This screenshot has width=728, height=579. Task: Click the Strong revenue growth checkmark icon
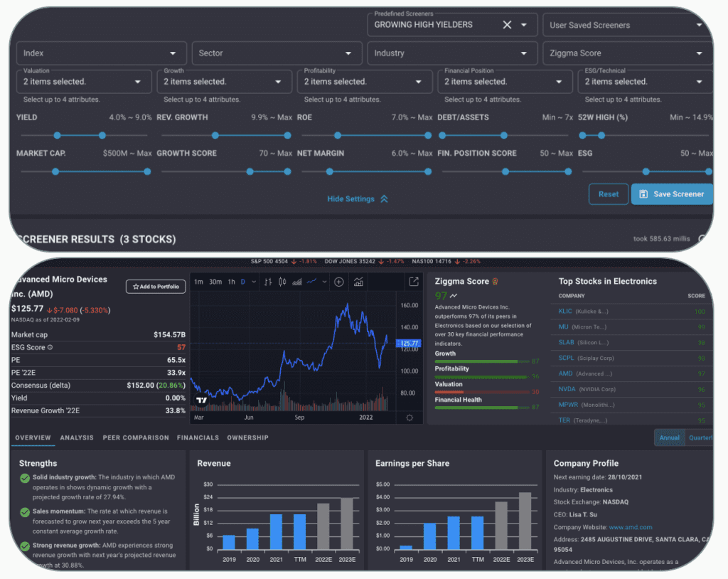click(x=25, y=546)
